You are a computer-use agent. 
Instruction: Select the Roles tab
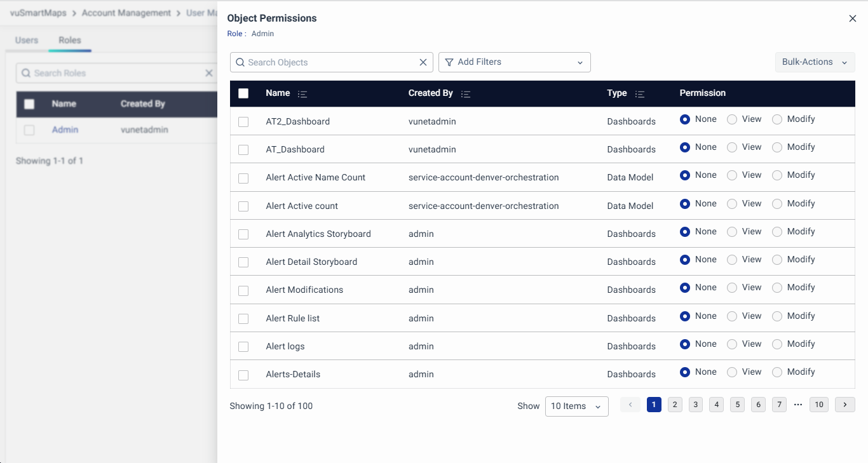click(x=70, y=40)
